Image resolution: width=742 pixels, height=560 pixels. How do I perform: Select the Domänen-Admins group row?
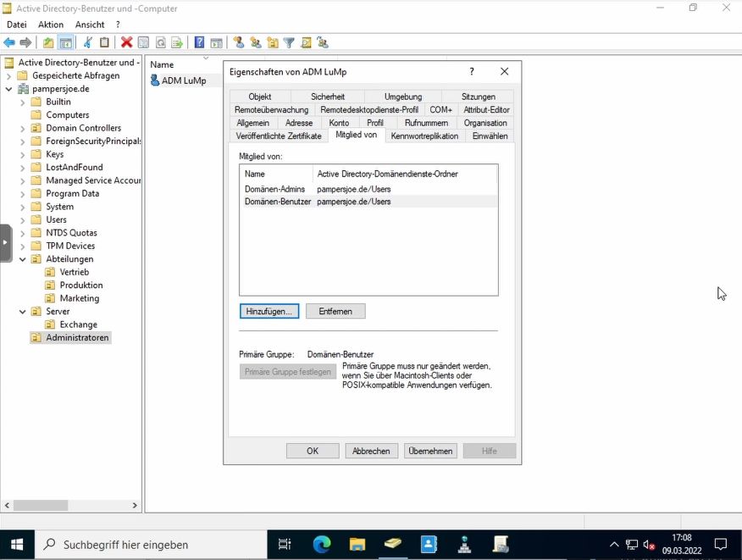pos(368,189)
